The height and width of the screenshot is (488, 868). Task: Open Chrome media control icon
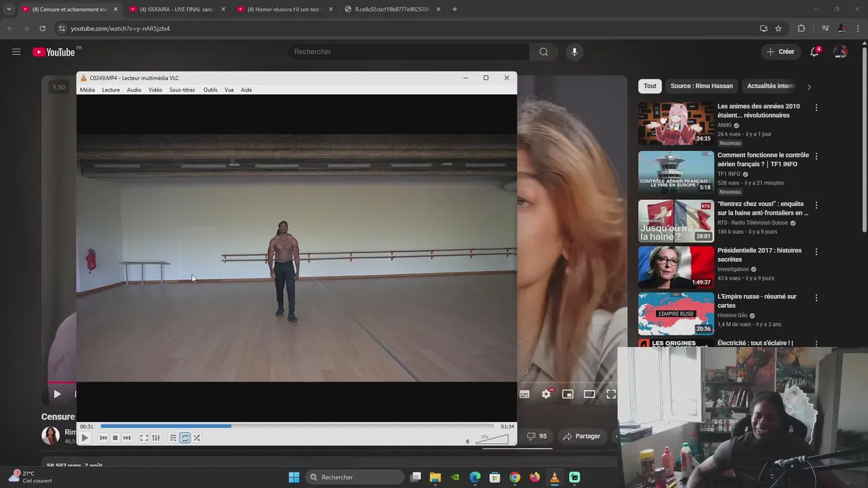point(825,28)
